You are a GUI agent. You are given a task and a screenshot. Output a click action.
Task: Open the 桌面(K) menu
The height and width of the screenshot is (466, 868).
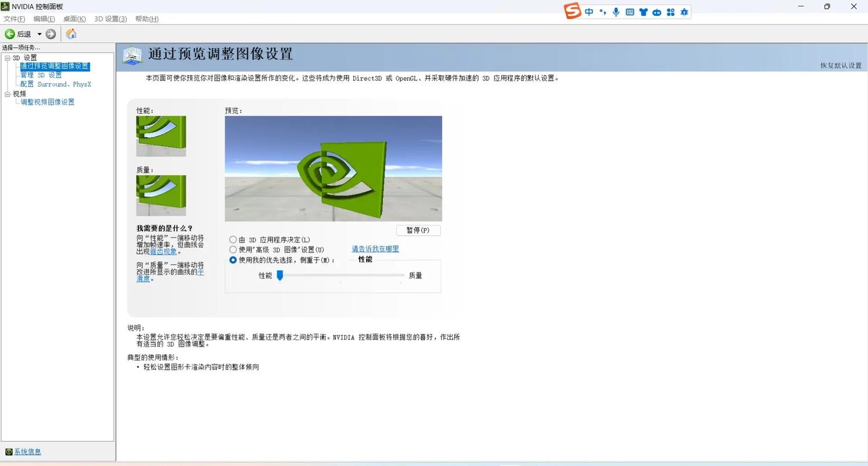point(75,19)
